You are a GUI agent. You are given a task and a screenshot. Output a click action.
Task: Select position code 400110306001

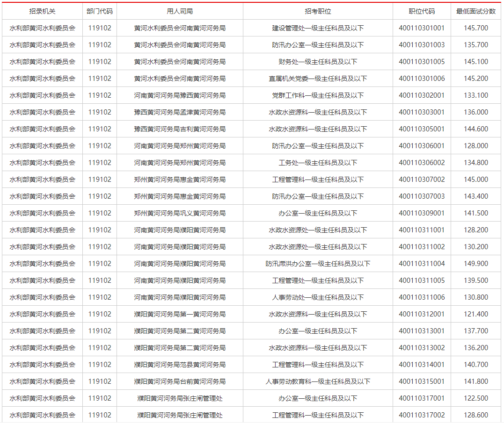(x=422, y=146)
